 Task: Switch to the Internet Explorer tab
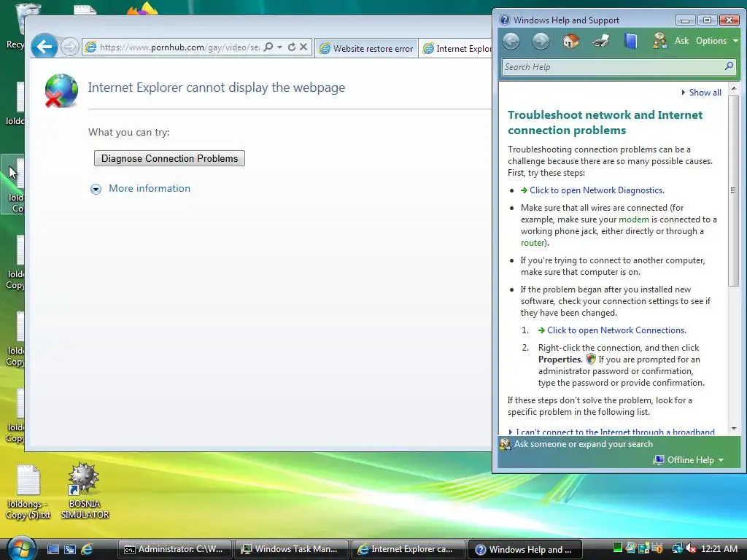coord(456,48)
